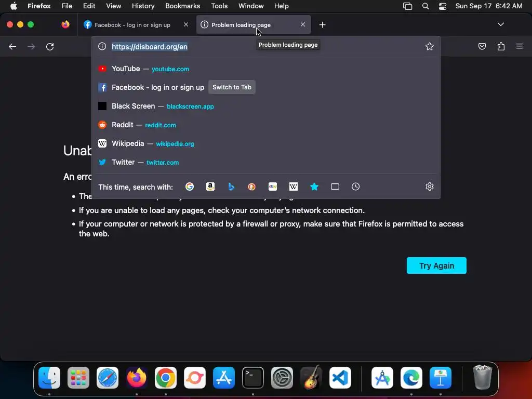Viewport: 532px width, 399px height.
Task: Search history with the clock icon
Action: (355, 187)
